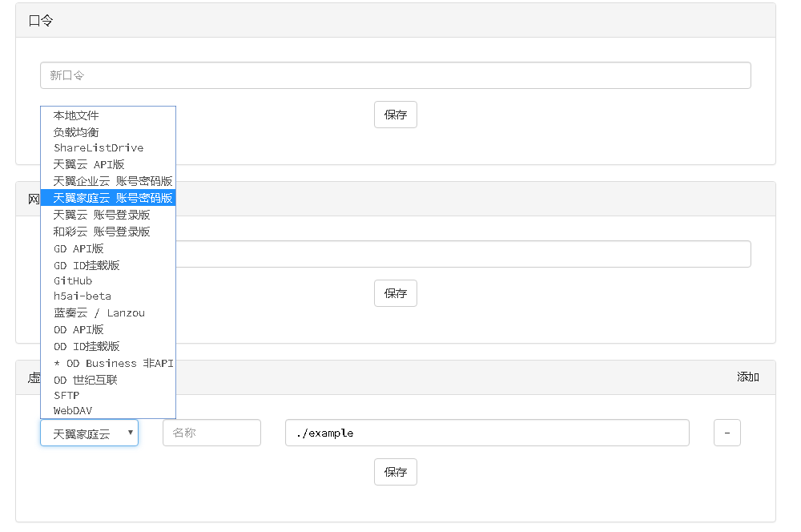
Task: Select OD ID挂载版 option
Action: click(108, 346)
